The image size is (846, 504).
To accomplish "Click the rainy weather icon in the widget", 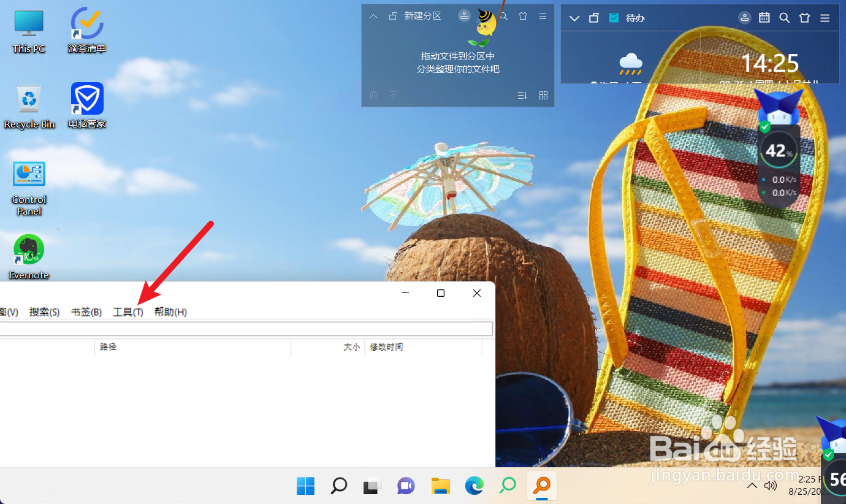I will [631, 64].
